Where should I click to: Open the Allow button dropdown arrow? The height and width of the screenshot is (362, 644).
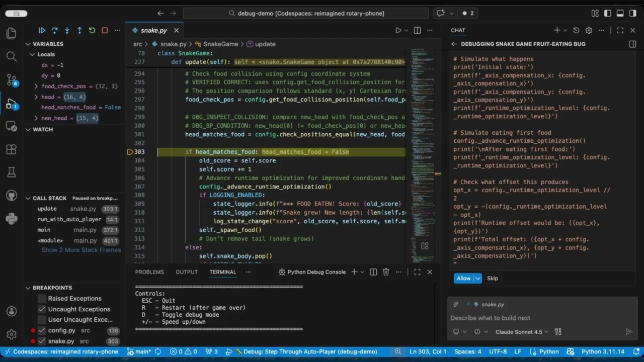pos(478,278)
